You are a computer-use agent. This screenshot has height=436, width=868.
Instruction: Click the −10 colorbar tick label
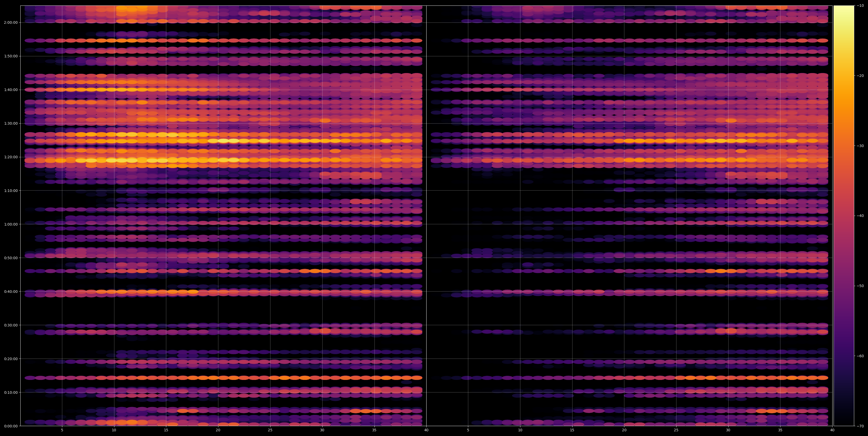860,6
